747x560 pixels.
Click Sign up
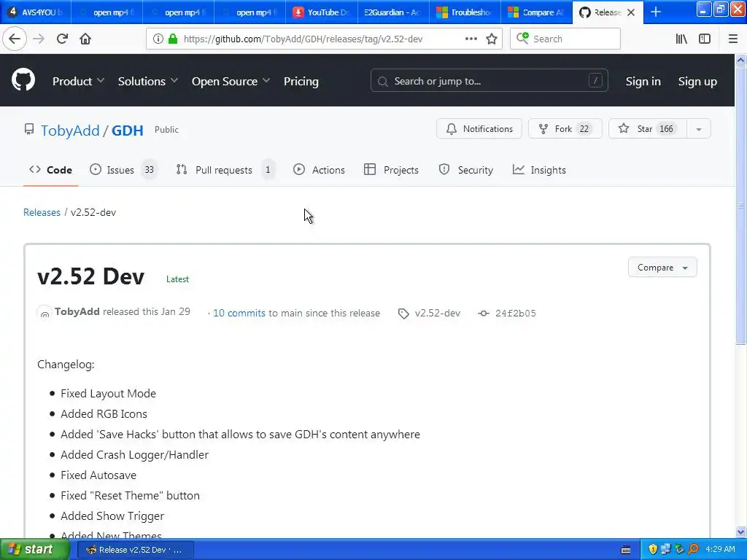click(697, 82)
